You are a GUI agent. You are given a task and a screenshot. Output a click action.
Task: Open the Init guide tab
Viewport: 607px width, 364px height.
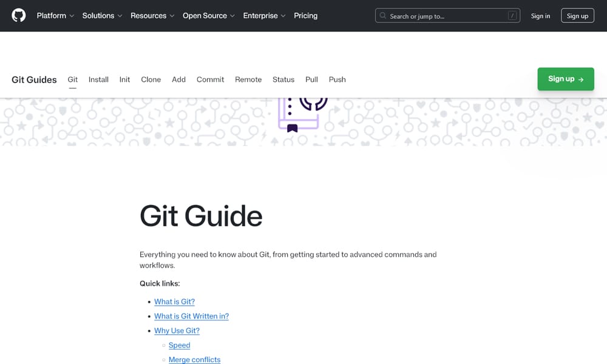124,79
